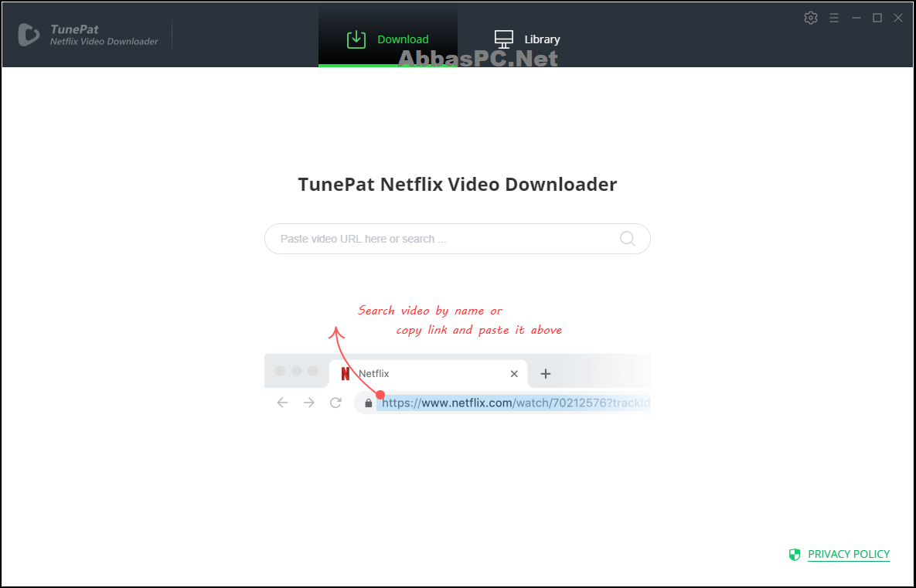
Task: Minimize the TunePat window
Action: (856, 18)
